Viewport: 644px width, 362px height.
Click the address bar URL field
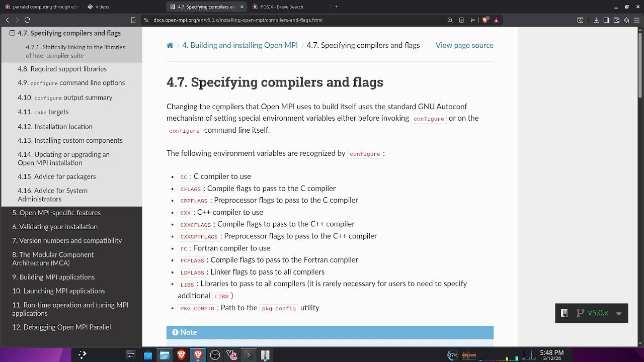(x=297, y=20)
